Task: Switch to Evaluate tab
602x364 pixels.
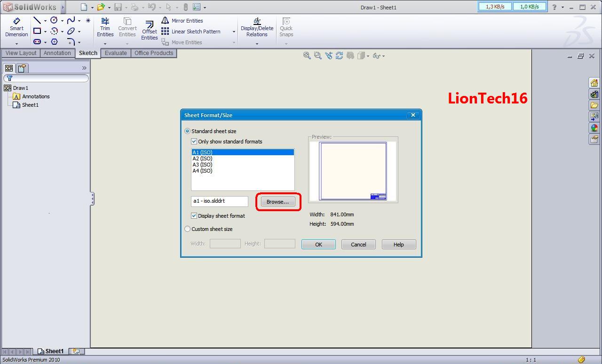Action: point(116,53)
